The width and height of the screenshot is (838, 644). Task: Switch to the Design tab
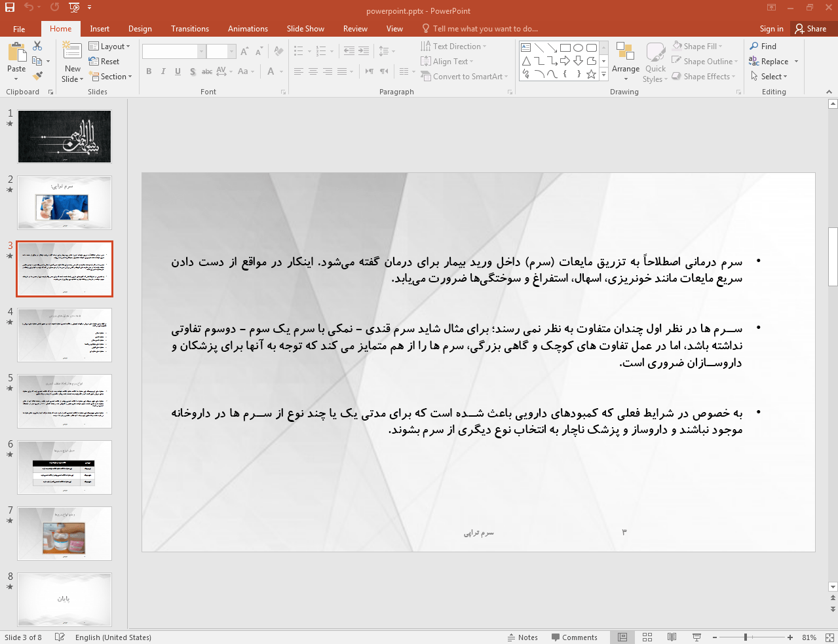[140, 29]
